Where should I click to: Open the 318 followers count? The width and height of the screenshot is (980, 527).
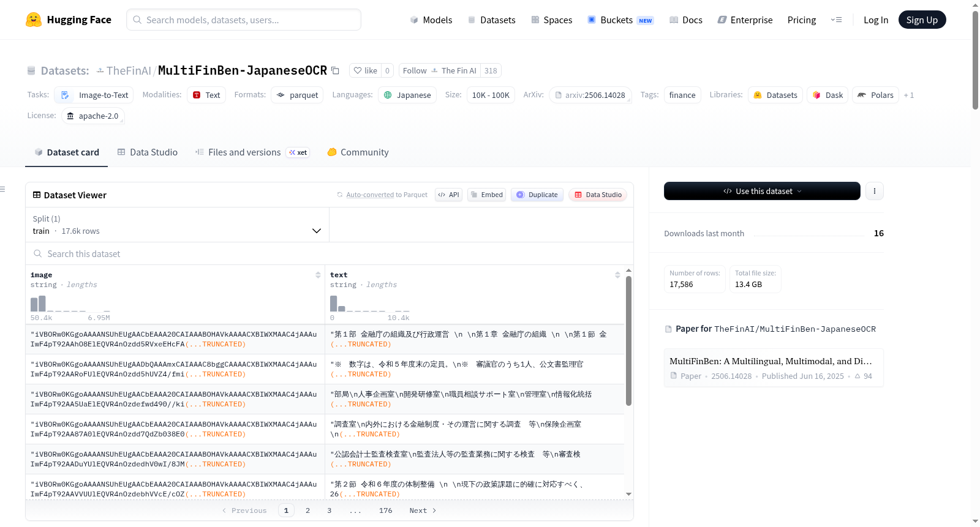click(x=491, y=70)
